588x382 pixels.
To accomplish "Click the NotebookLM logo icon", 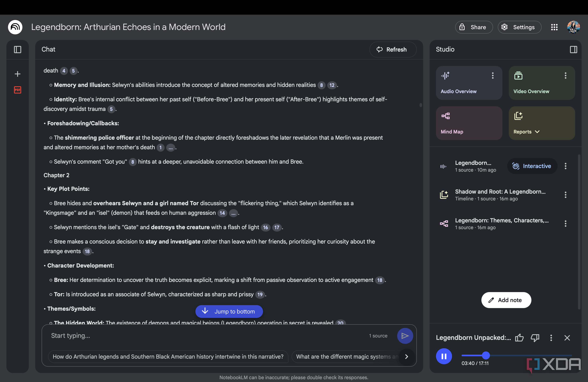I will pyautogui.click(x=15, y=27).
